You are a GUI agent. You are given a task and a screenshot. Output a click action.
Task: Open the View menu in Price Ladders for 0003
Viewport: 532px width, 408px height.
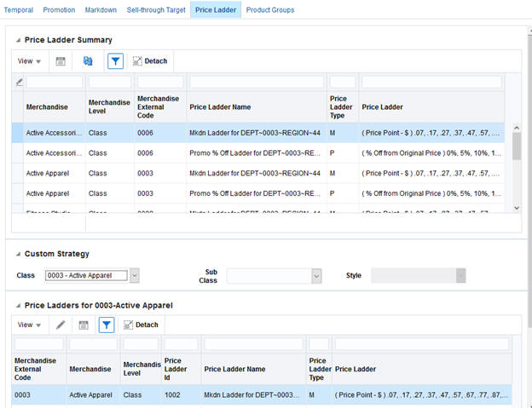coord(29,325)
